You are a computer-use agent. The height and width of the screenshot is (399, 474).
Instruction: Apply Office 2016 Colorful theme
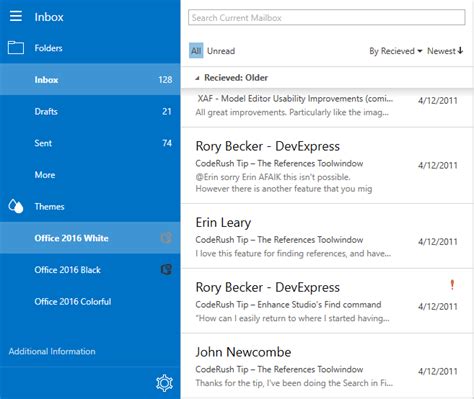pos(90,301)
